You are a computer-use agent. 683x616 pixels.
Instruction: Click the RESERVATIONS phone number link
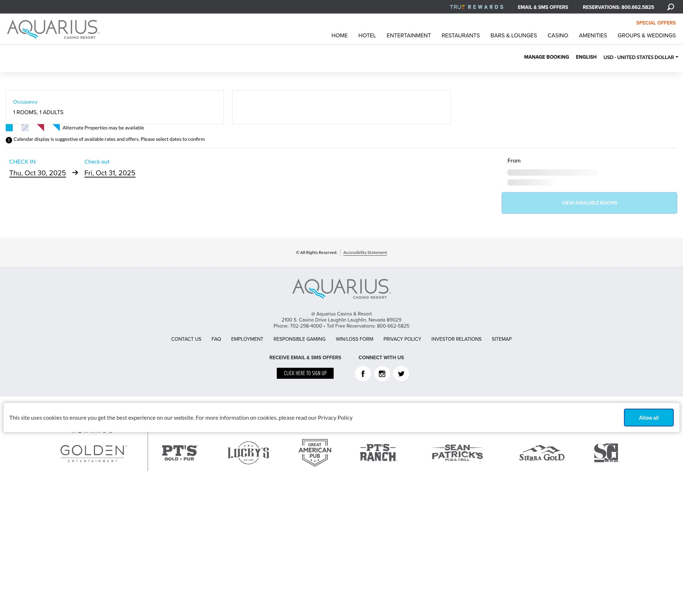(x=618, y=7)
